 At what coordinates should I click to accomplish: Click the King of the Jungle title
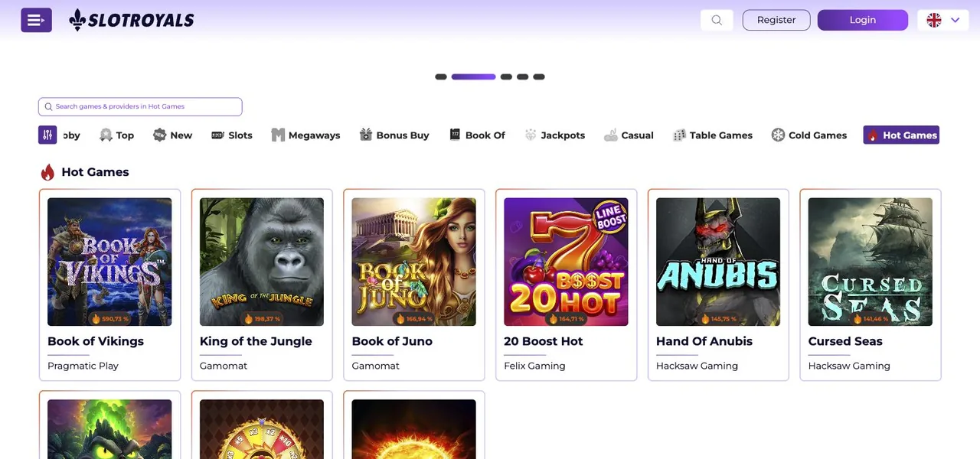256,341
